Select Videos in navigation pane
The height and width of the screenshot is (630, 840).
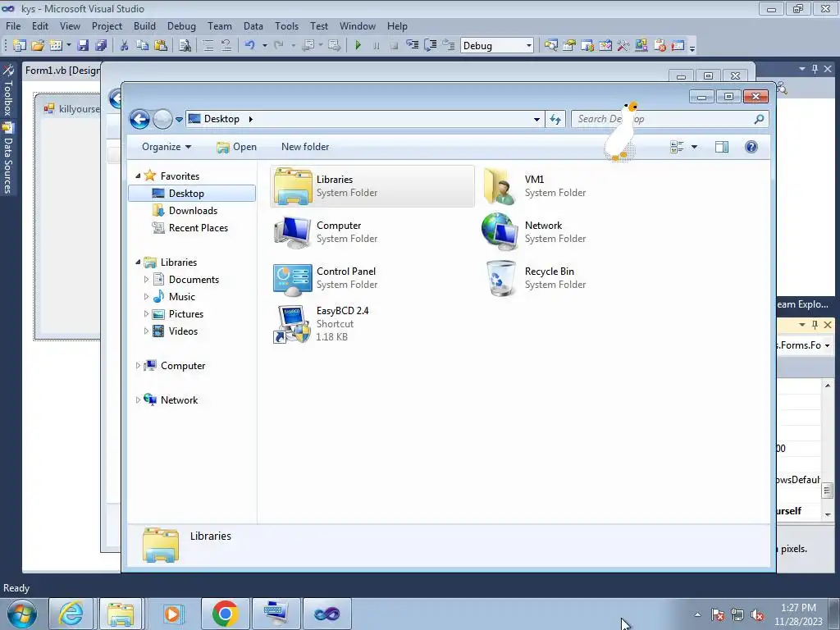click(183, 331)
